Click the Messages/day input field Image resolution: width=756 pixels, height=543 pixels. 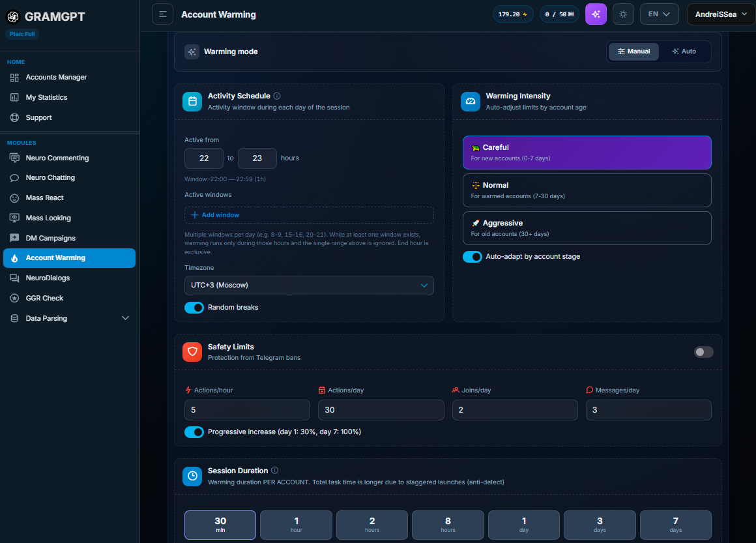point(648,410)
